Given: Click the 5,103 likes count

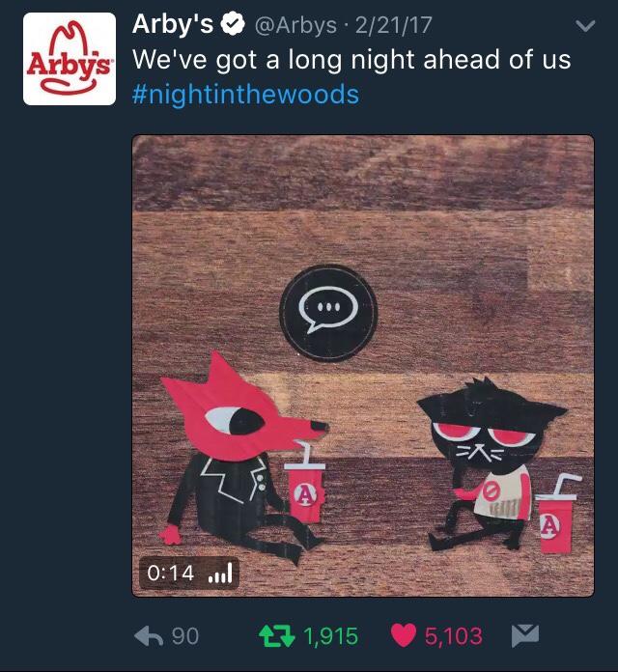Looking at the screenshot, I should 454,636.
